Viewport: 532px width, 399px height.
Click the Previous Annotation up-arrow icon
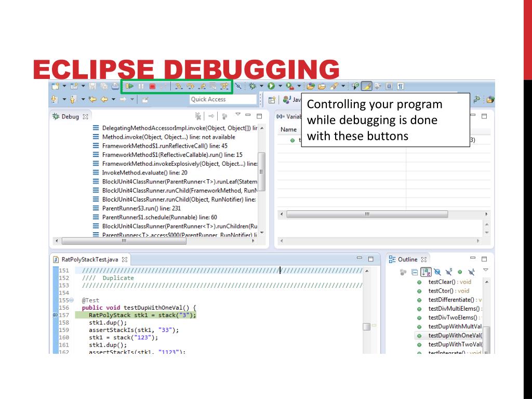click(x=73, y=99)
